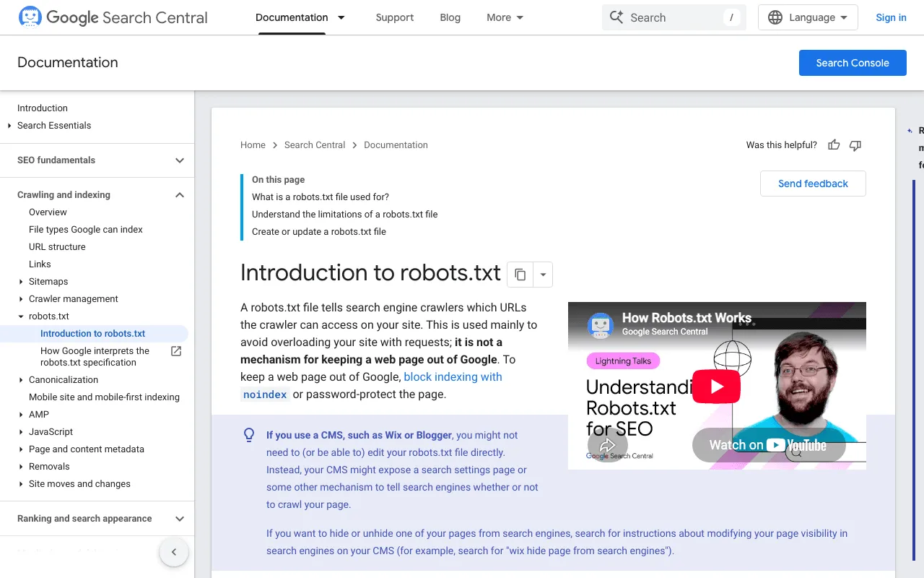Select Introduction to robots.txt in sidebar

[x=94, y=334]
